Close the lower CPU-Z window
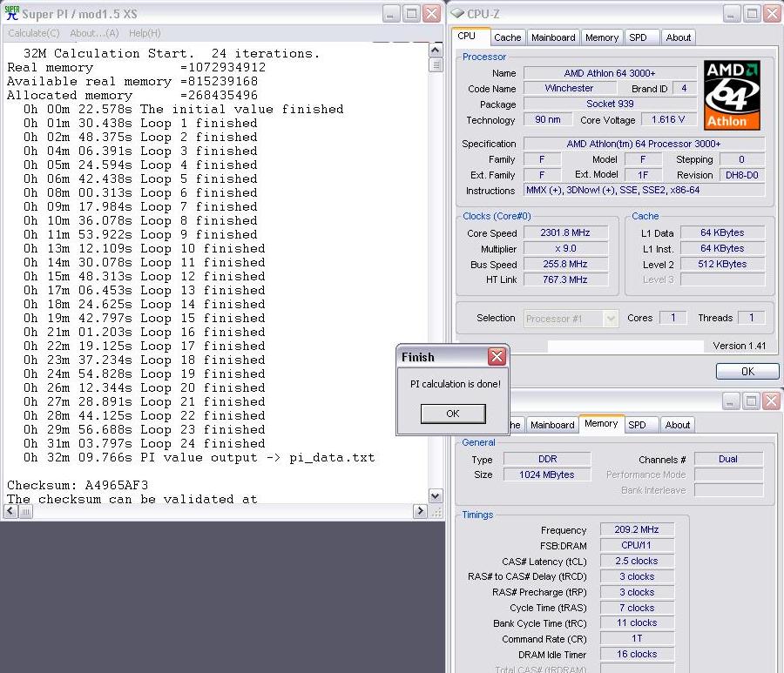 pos(772,400)
